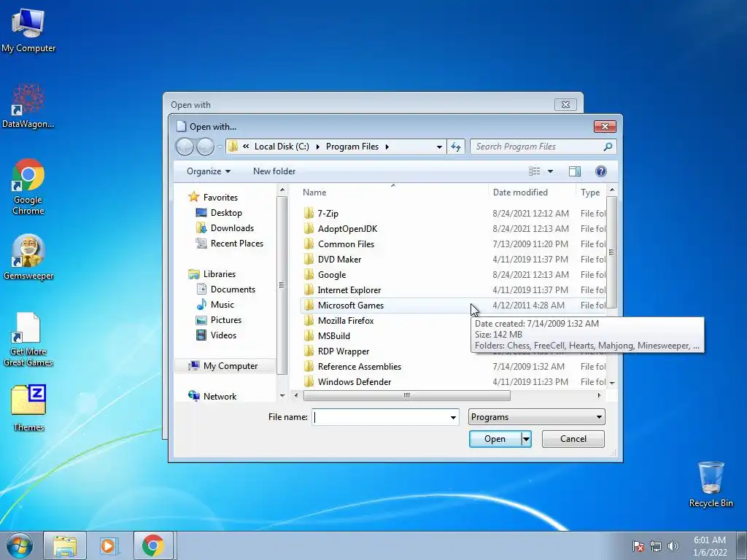Sort by the Type column header

coord(591,192)
